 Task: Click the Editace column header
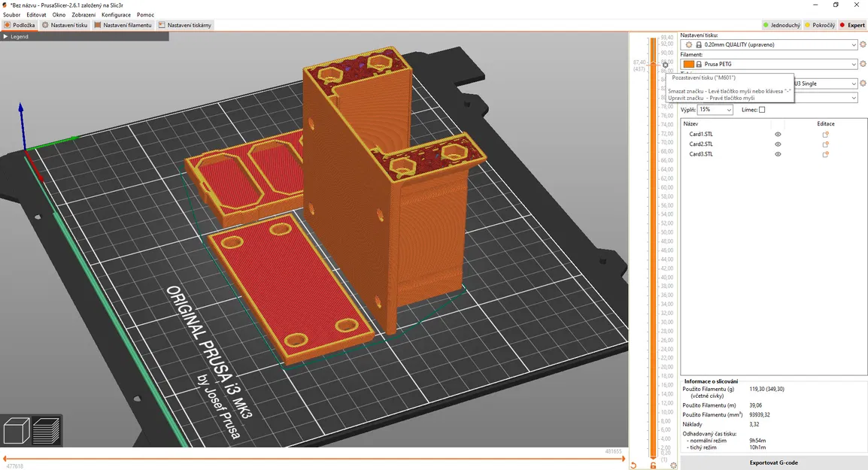[825, 124]
